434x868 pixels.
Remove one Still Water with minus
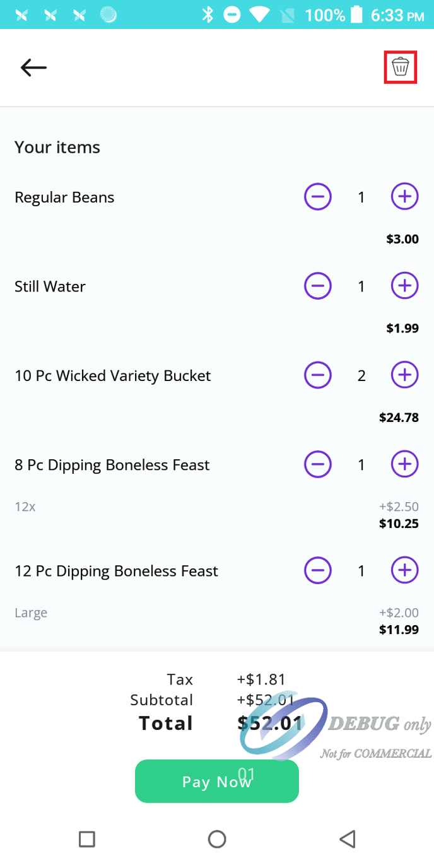coord(318,286)
